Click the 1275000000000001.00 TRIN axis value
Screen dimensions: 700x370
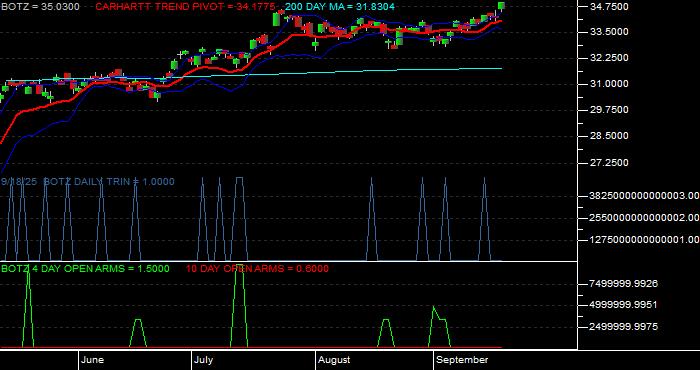tap(644, 240)
